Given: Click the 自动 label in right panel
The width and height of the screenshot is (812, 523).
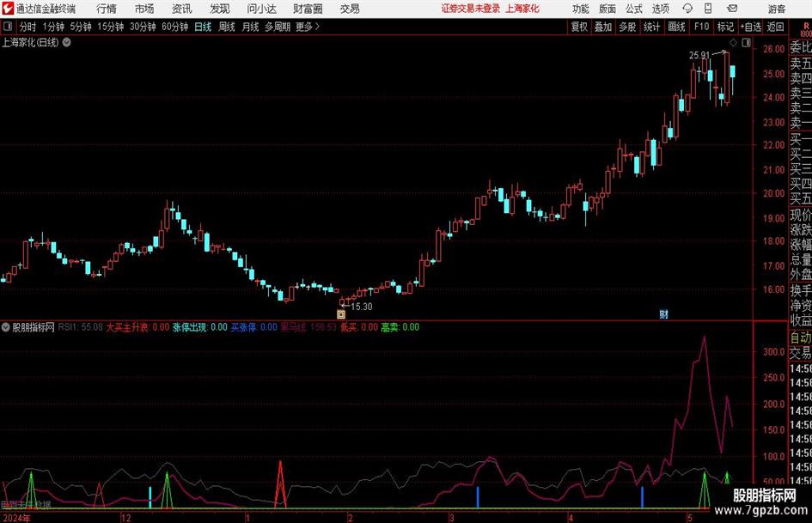Looking at the screenshot, I should click(x=801, y=338).
